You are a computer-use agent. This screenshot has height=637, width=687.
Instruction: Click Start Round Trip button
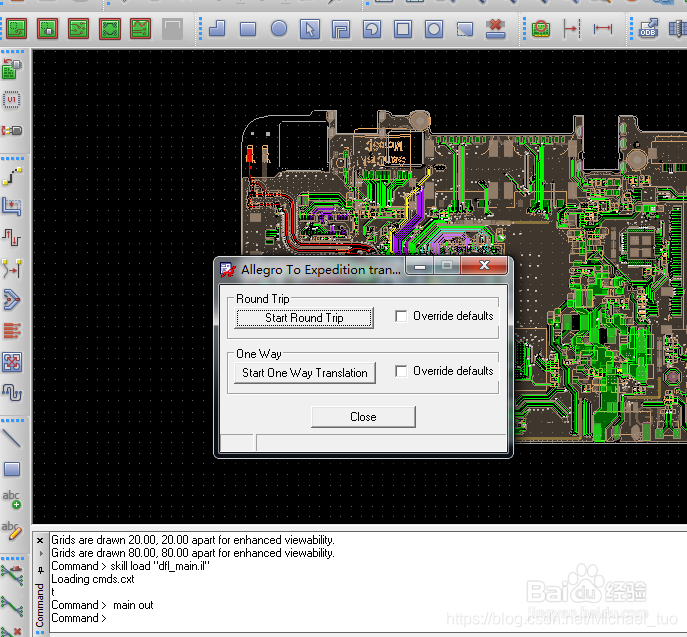304,318
